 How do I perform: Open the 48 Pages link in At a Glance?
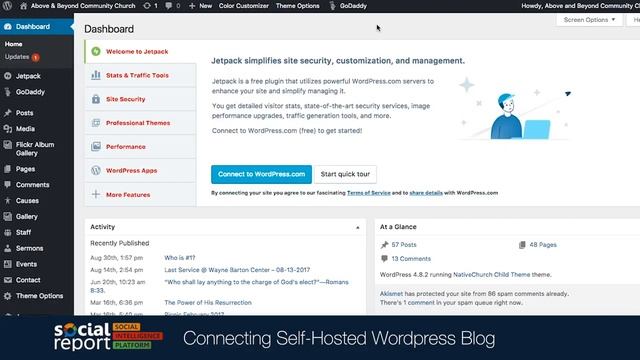(543, 245)
